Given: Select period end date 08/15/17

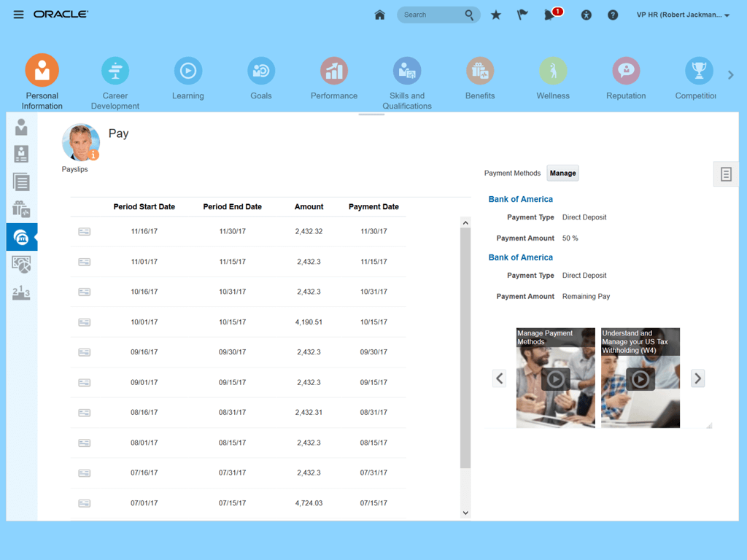Looking at the screenshot, I should [x=233, y=443].
